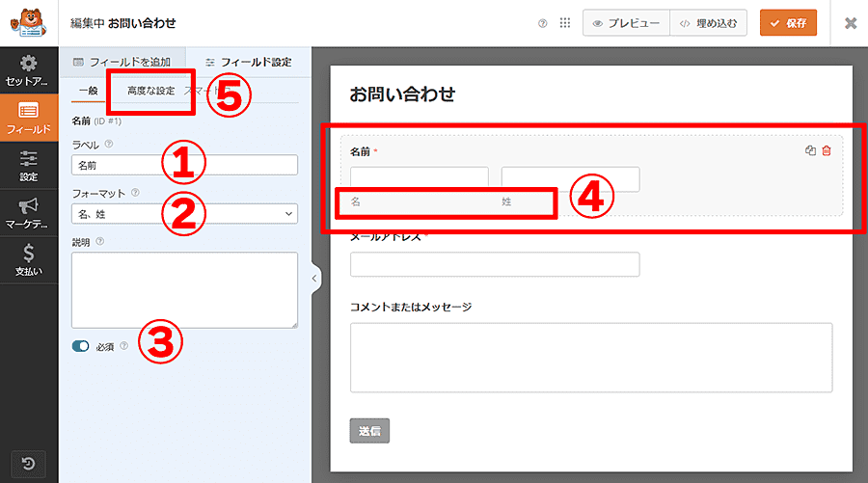Duplicate the Name field with copy icon

[x=810, y=150]
